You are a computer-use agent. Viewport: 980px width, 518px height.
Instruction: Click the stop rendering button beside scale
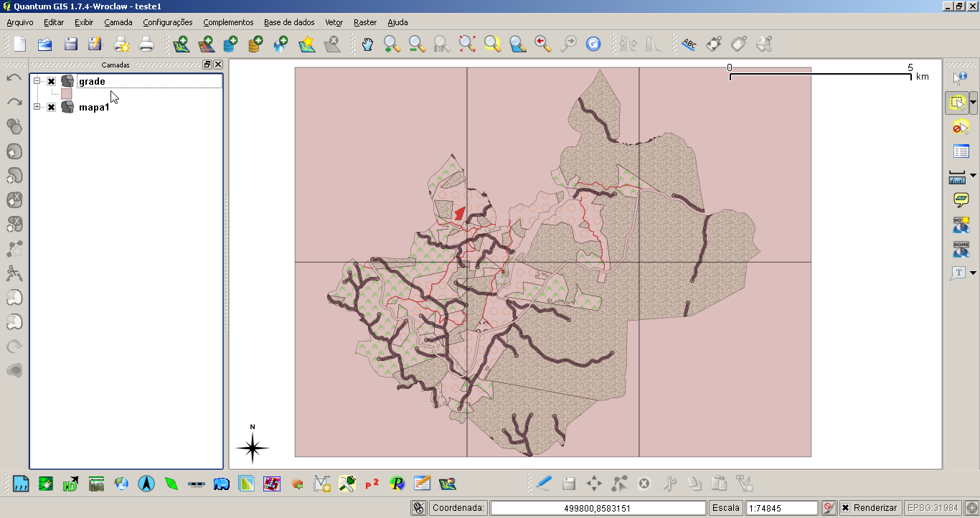829,508
